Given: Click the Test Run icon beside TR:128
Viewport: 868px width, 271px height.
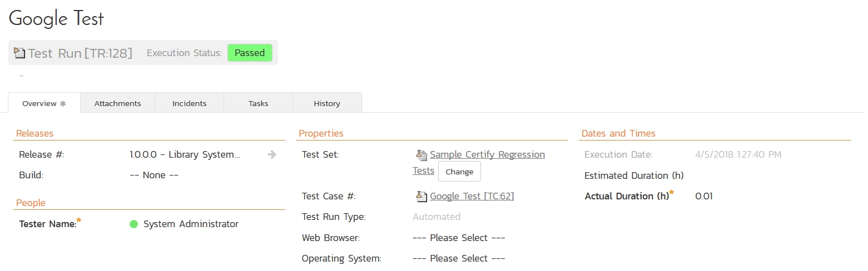Looking at the screenshot, I should [x=19, y=53].
